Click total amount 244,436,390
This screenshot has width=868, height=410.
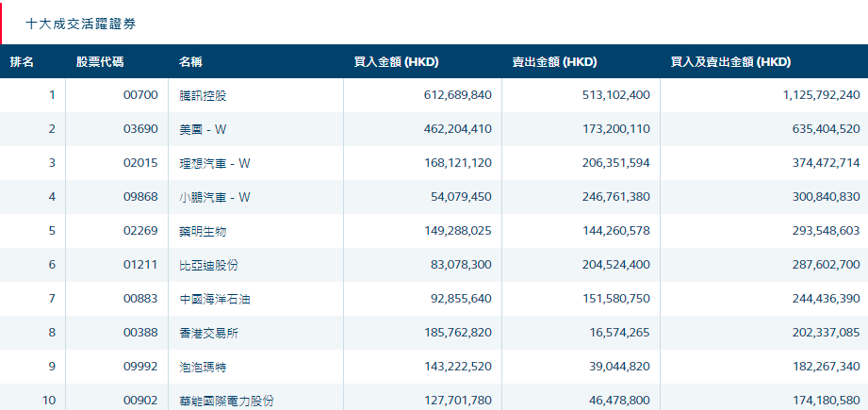827,299
